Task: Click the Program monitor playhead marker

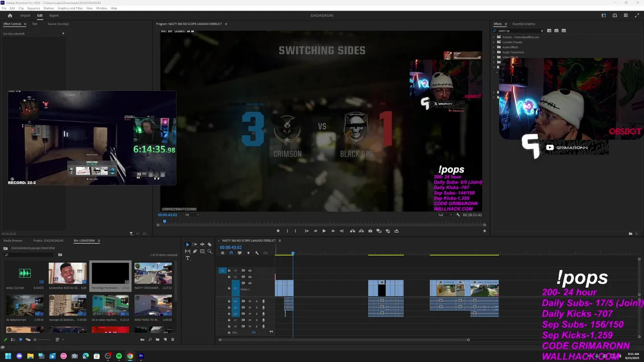Action: [x=164, y=221]
